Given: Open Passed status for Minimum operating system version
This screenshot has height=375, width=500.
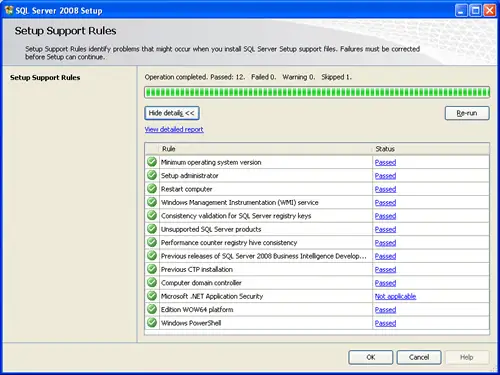Looking at the screenshot, I should pyautogui.click(x=385, y=162).
